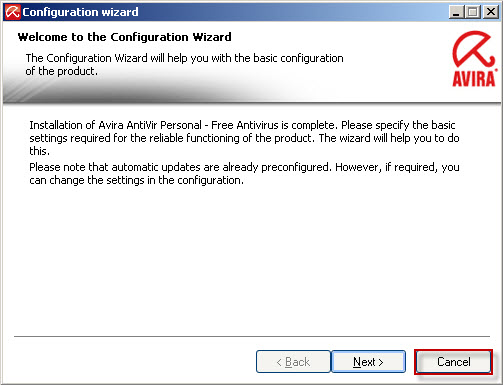This screenshot has width=503, height=385.
Task: Minimize the Configuration wizard window
Action: (456, 12)
